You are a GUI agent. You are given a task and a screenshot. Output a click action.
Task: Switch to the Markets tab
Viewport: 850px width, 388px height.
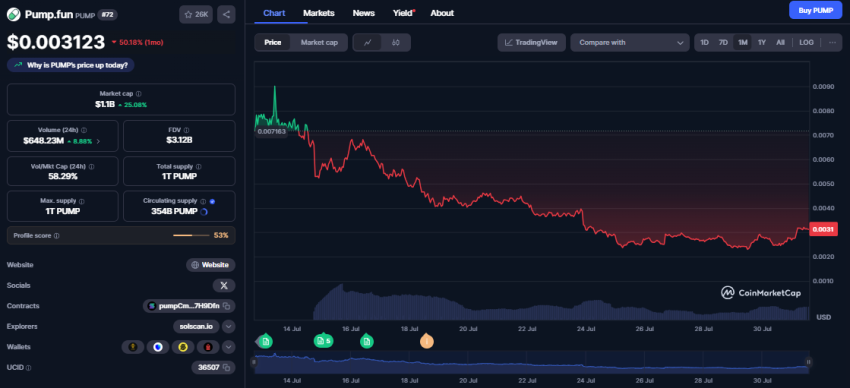pos(319,13)
